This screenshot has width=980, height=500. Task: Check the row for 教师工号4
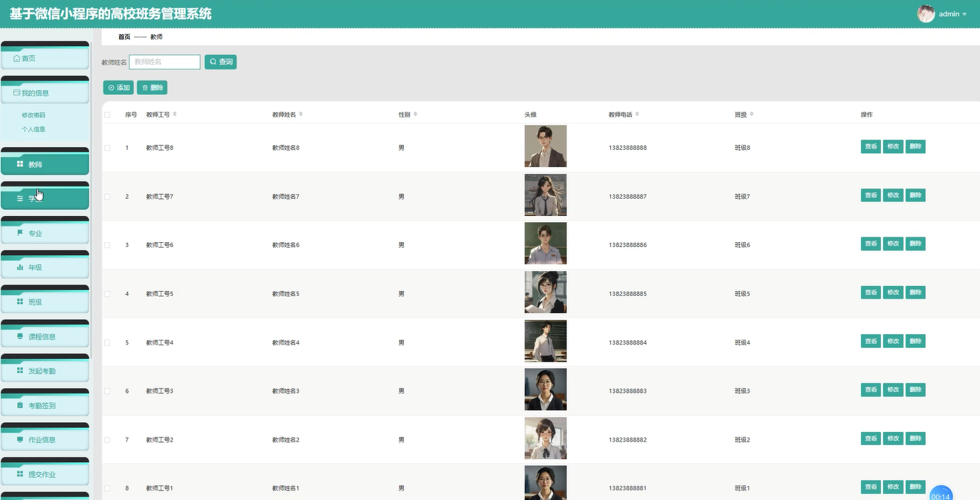pyautogui.click(x=107, y=343)
